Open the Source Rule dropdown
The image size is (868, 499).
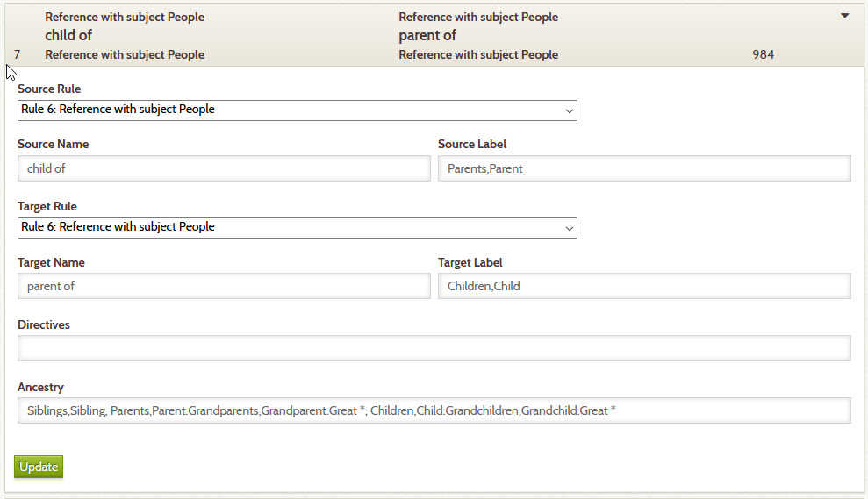click(298, 110)
